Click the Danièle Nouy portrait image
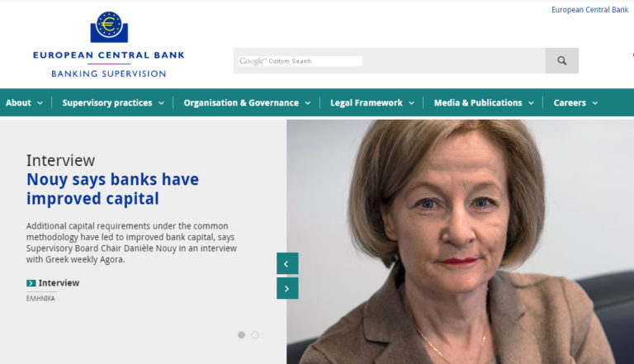The width and height of the screenshot is (634, 364). [x=460, y=242]
